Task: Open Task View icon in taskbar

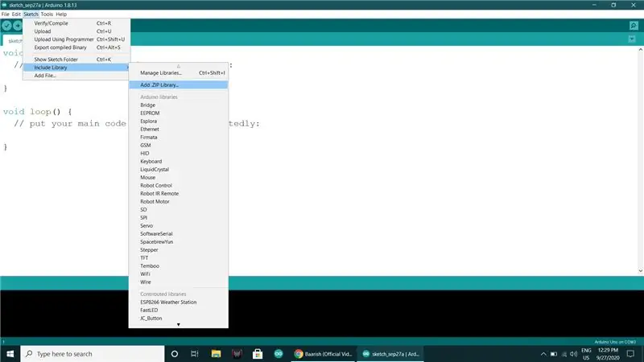Action: (195, 354)
